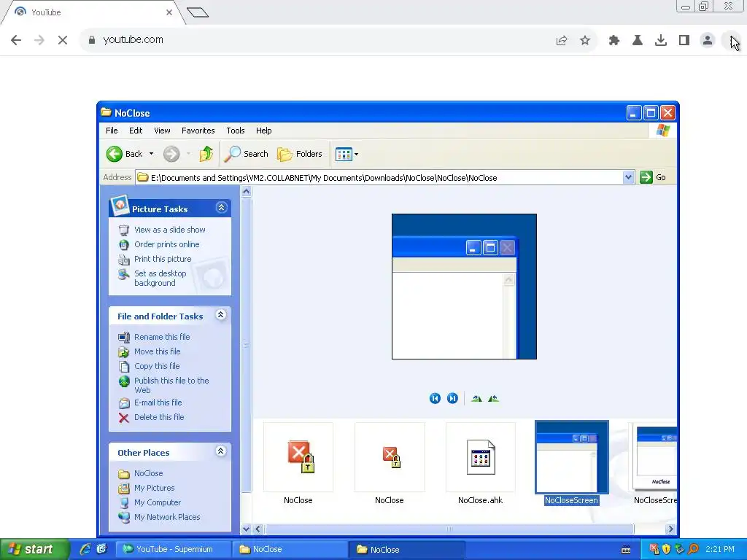Open browser Extensions puzzle icon

pos(614,41)
